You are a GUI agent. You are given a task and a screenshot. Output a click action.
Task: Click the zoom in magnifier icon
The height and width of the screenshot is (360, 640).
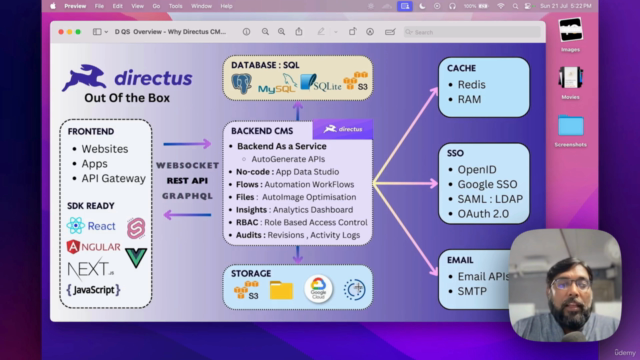pos(282,32)
